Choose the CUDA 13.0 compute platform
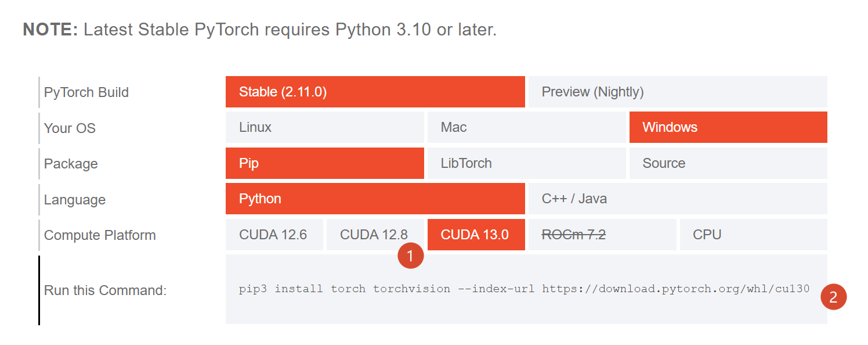The height and width of the screenshot is (345, 868). pyautogui.click(x=476, y=235)
